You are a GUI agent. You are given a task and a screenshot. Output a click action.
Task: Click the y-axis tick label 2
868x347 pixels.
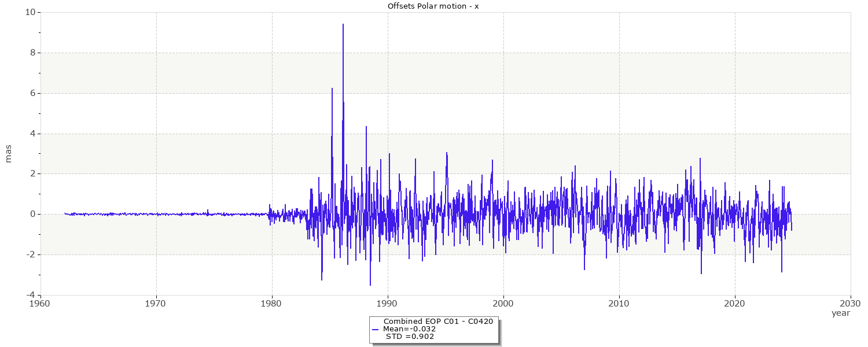(x=33, y=173)
